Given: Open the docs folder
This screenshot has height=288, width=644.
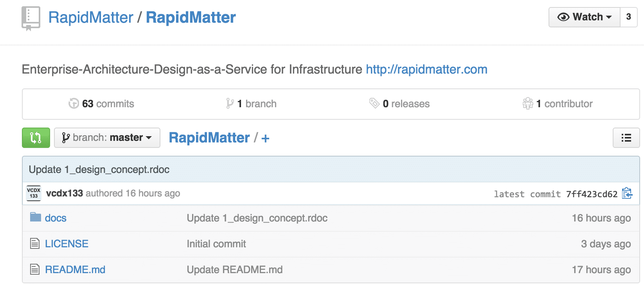Looking at the screenshot, I should click(x=56, y=218).
